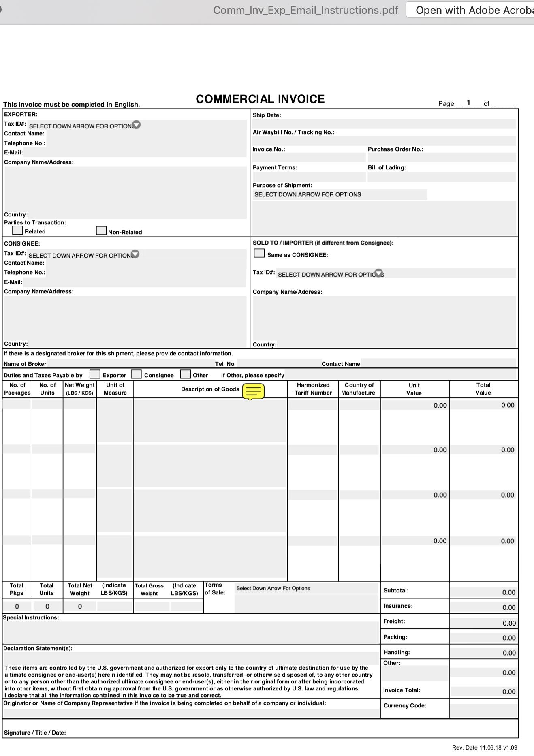Click first row Unit Value field
This screenshot has width=534, height=756.
click(x=415, y=405)
